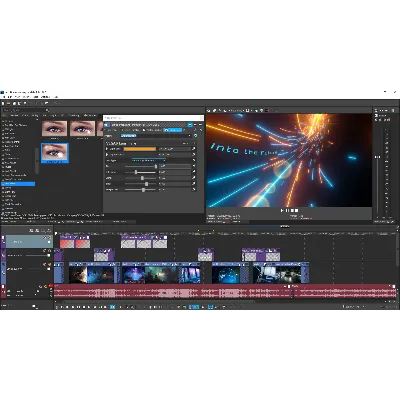400x400 pixels.
Task: Click animate icon next to orange color bar
Action: click(x=193, y=149)
